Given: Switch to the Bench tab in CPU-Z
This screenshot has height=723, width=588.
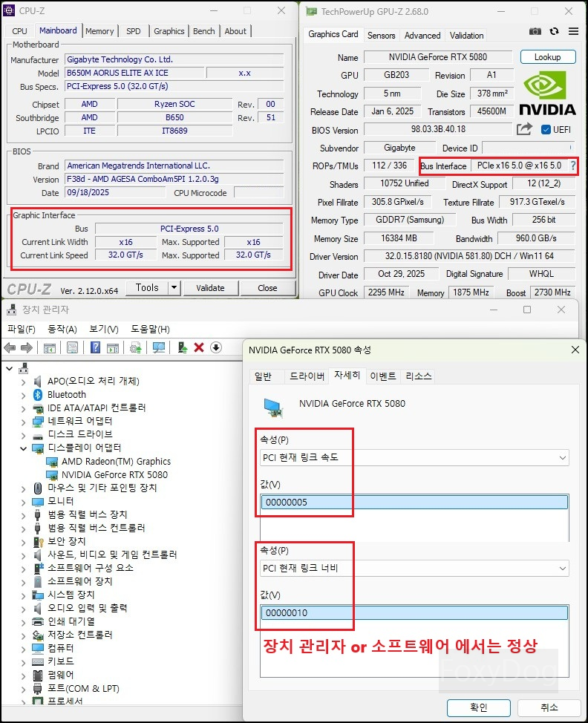Looking at the screenshot, I should 204,31.
